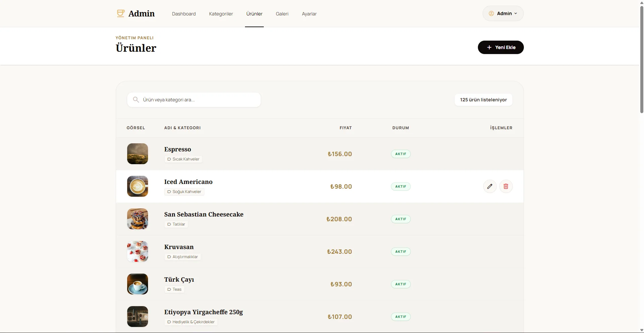Image resolution: width=644 pixels, height=333 pixels.
Task: Click the ADI & KATEGORI column header
Action: click(x=182, y=128)
